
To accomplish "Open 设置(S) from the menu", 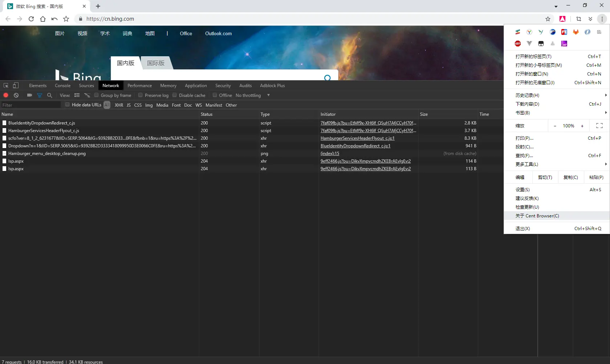I will [x=557, y=189].
